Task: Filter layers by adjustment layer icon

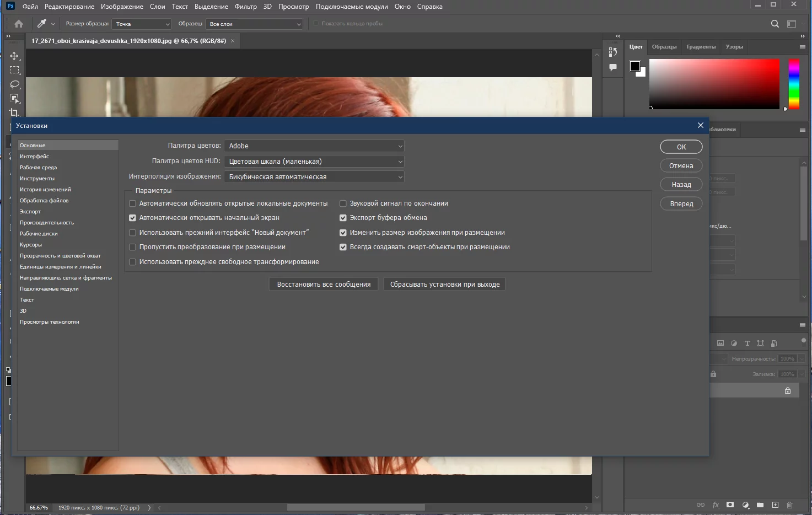Action: tap(734, 343)
